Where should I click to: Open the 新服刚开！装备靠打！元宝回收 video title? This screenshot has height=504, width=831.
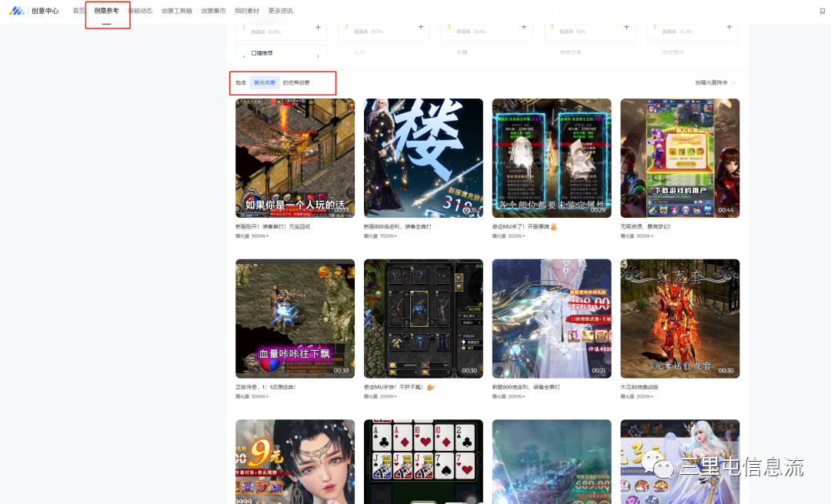click(x=273, y=226)
